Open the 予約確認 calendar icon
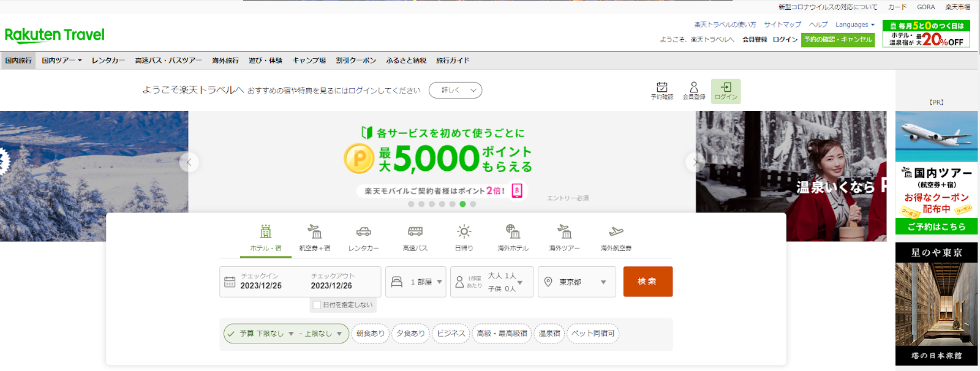Viewport: 980px width, 371px height. pos(661,91)
